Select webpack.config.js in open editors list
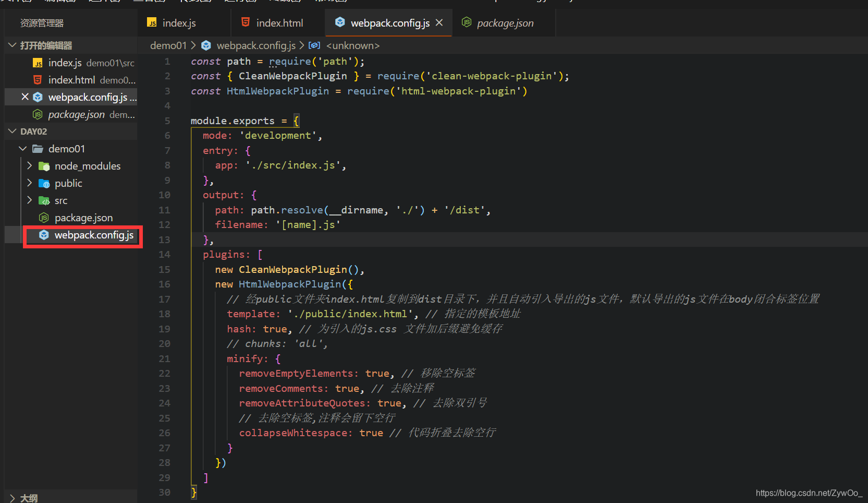Screen dimensions: 868x503 pos(71,97)
